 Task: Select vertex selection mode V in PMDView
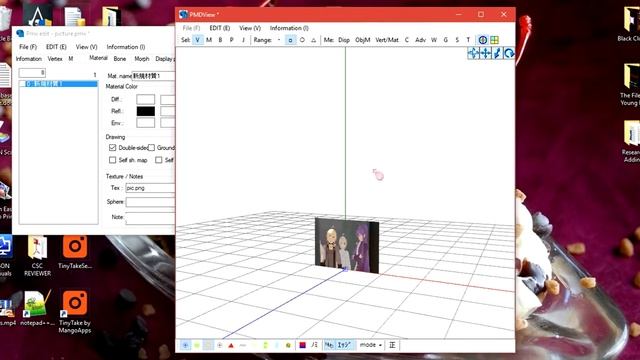(198, 40)
